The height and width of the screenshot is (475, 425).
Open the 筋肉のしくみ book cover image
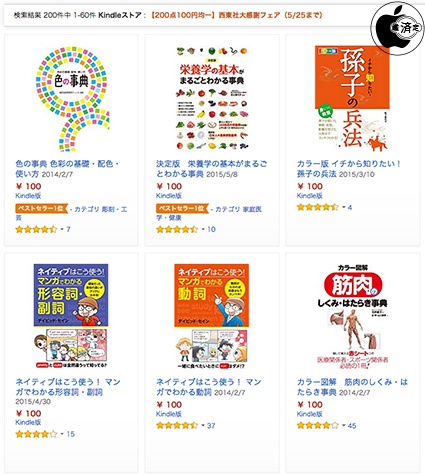pos(352,316)
